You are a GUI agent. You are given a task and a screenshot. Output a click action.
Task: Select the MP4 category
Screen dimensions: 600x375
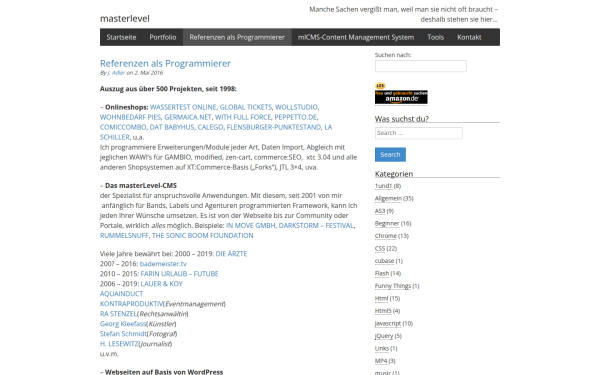[381, 361]
